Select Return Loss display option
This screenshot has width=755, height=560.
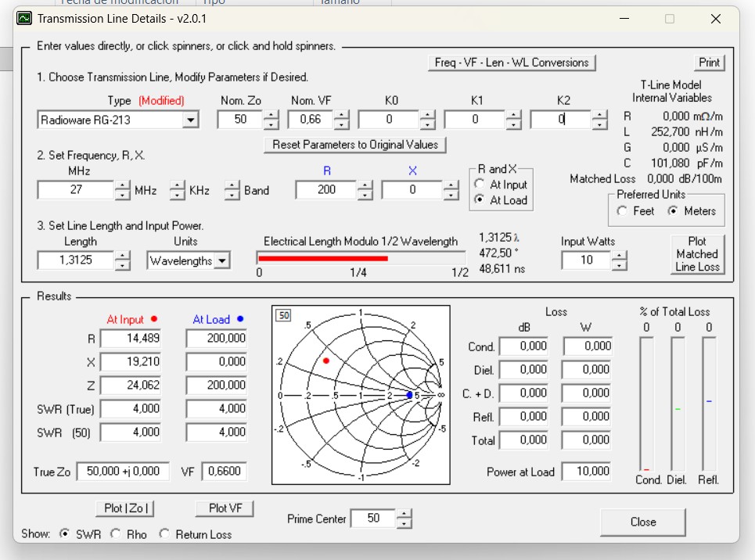pyautogui.click(x=164, y=534)
